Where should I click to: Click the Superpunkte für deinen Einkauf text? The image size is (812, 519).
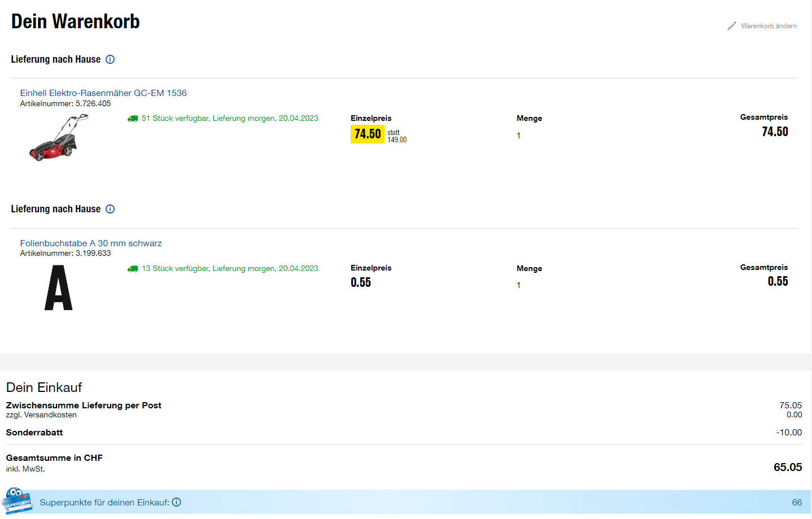click(x=104, y=503)
